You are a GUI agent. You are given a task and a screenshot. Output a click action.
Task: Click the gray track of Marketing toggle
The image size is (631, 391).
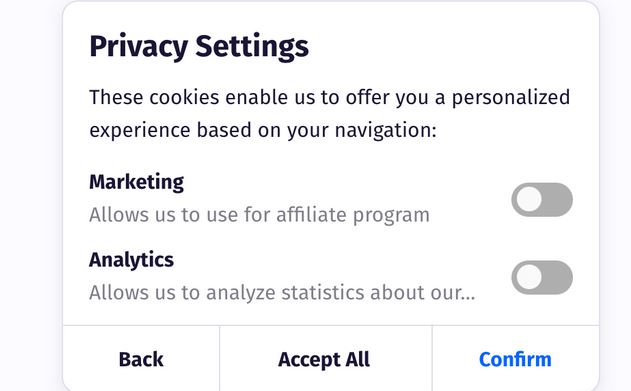[x=557, y=200]
